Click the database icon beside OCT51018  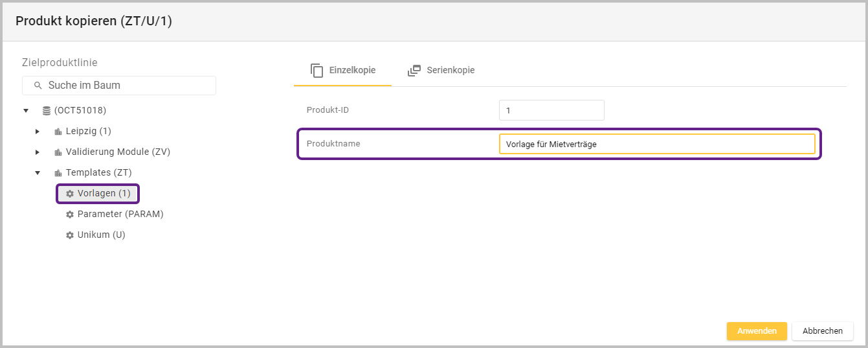47,111
